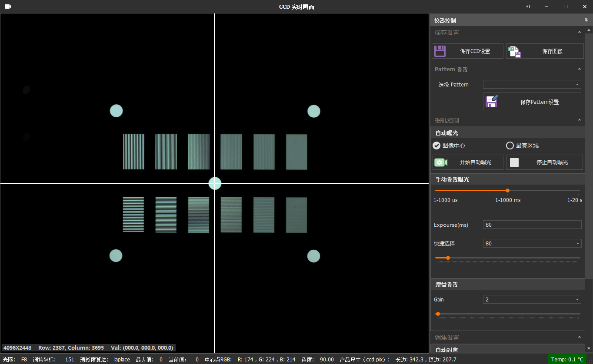Image resolution: width=593 pixels, height=364 pixels.
Task: Save CCD settings with 保存CCD设置
Action: (467, 51)
